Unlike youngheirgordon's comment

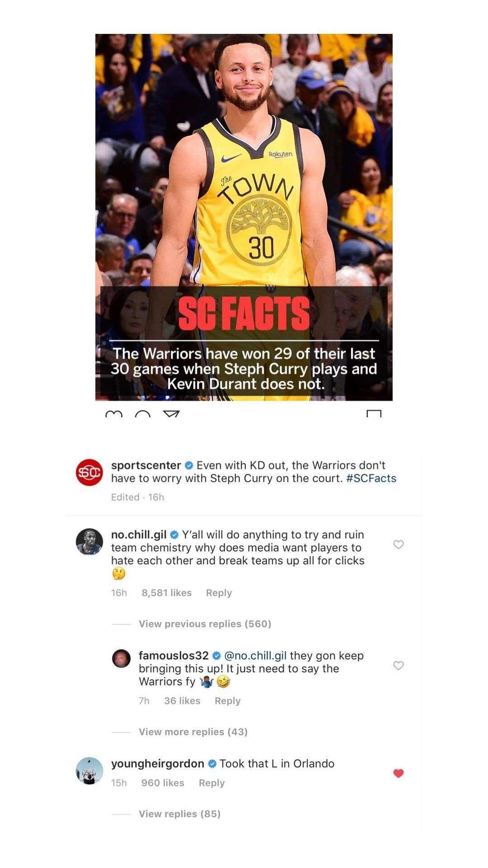[398, 774]
